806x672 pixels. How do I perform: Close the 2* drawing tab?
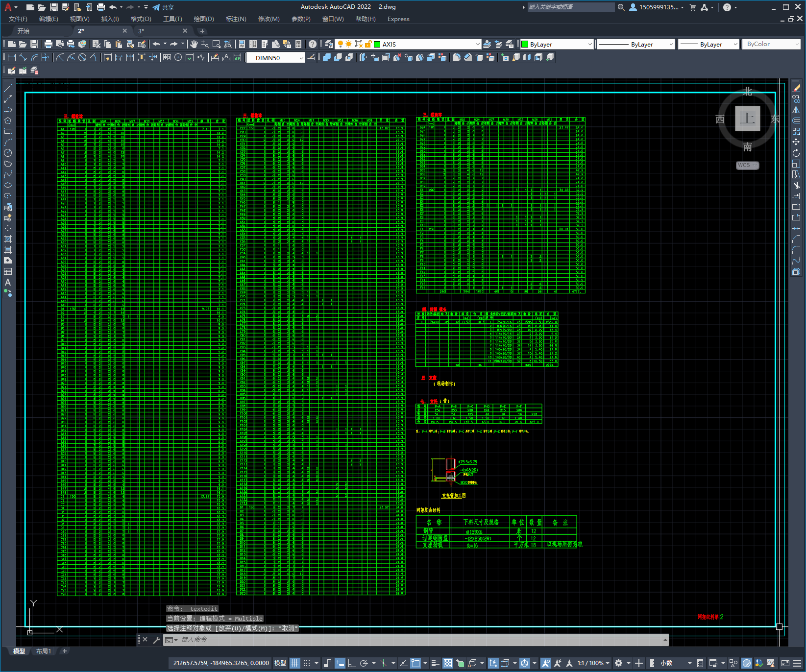(x=124, y=31)
